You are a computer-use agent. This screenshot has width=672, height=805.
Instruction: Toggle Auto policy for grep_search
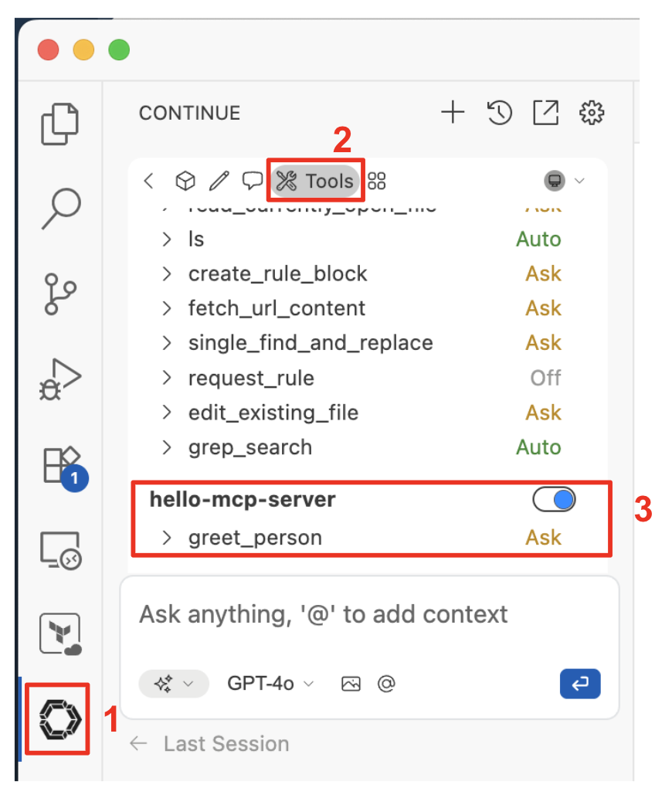[x=538, y=447]
